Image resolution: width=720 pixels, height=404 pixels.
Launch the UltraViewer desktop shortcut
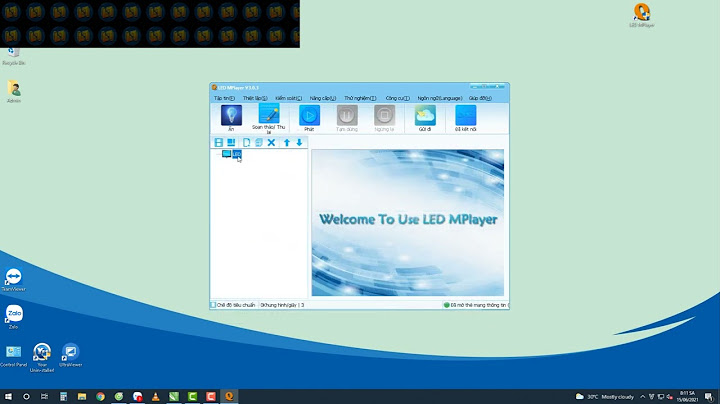[70, 355]
